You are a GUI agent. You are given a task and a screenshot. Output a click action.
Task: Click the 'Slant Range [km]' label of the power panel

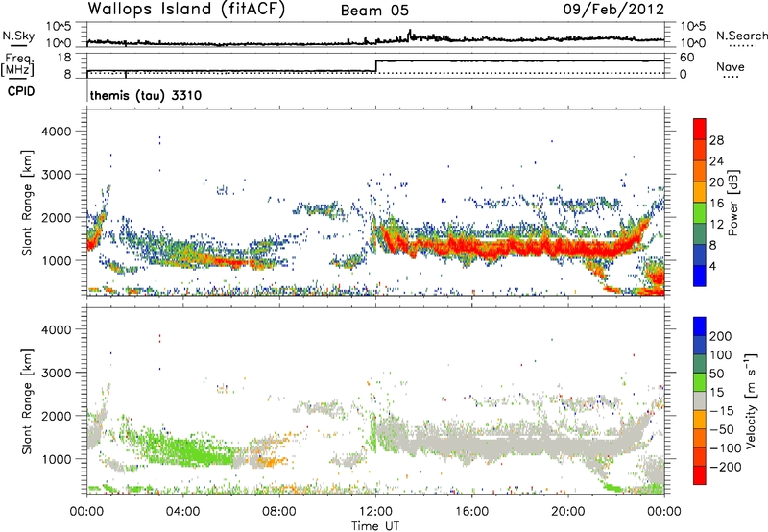coord(27,203)
